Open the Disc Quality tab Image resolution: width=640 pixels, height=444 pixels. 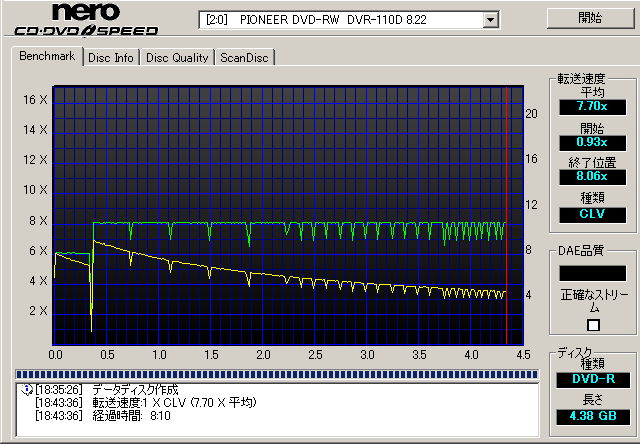(x=177, y=58)
